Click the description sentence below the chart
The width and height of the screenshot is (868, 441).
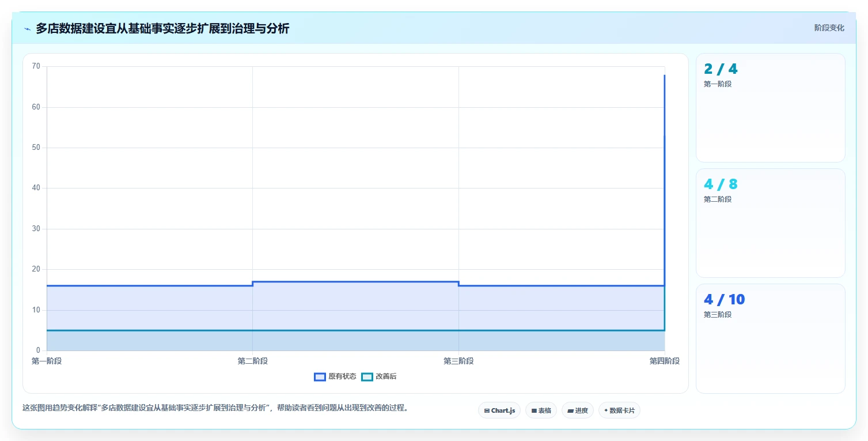(x=216, y=408)
